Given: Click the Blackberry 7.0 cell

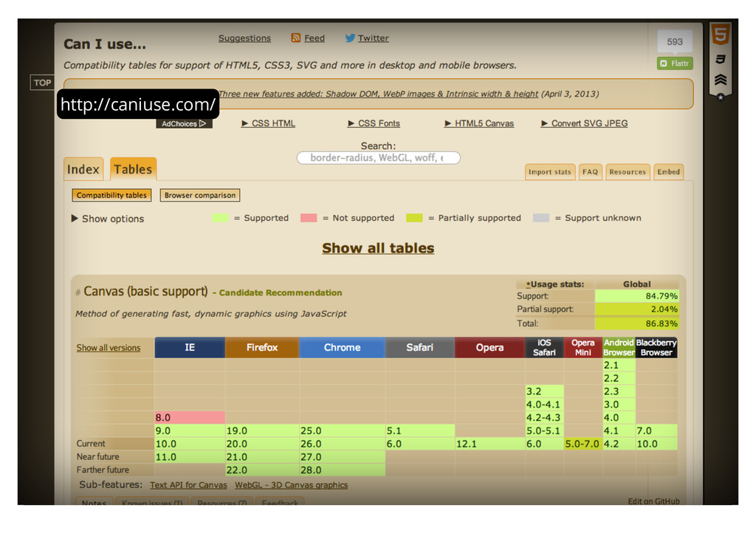Looking at the screenshot, I should point(656,431).
